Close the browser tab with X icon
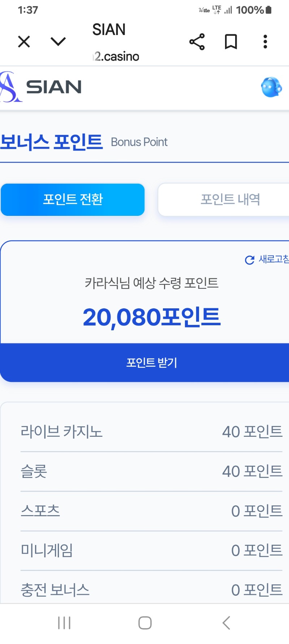The height and width of the screenshot is (644, 289). (24, 42)
